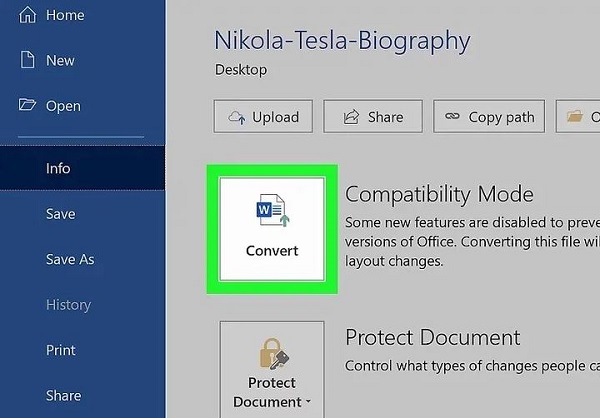Open Share in the left sidebar

pyautogui.click(x=63, y=396)
